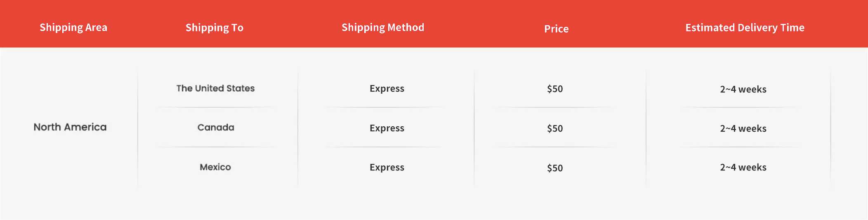Select Express method for United States

pyautogui.click(x=387, y=89)
